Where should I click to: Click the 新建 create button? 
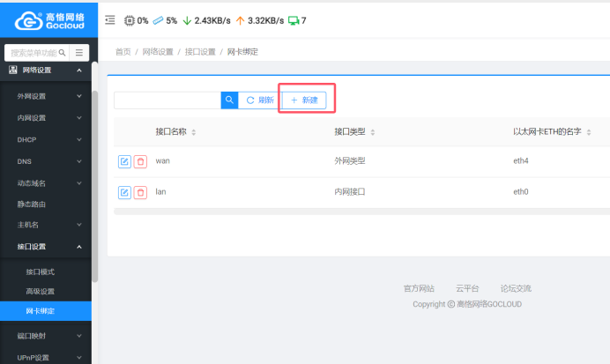pos(304,100)
